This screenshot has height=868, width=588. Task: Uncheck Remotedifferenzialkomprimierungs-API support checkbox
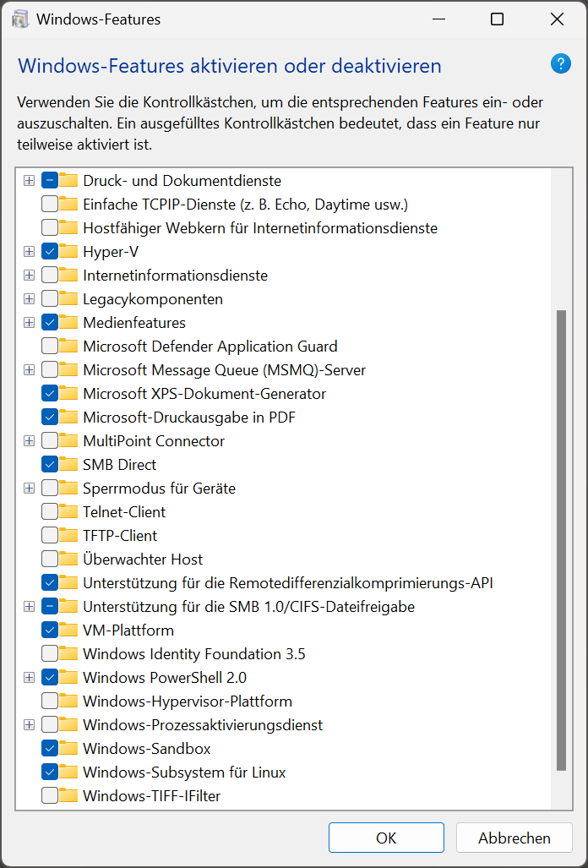pyautogui.click(x=50, y=582)
